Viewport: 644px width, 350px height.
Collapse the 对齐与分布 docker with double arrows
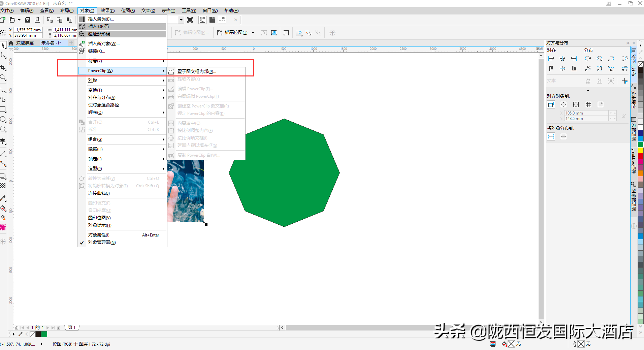click(628, 43)
